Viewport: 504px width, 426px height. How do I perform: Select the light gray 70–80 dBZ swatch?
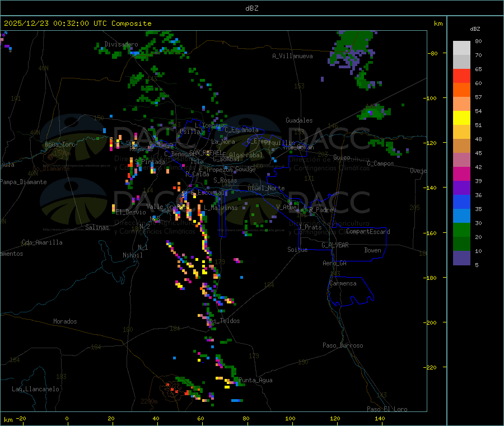pos(461,48)
